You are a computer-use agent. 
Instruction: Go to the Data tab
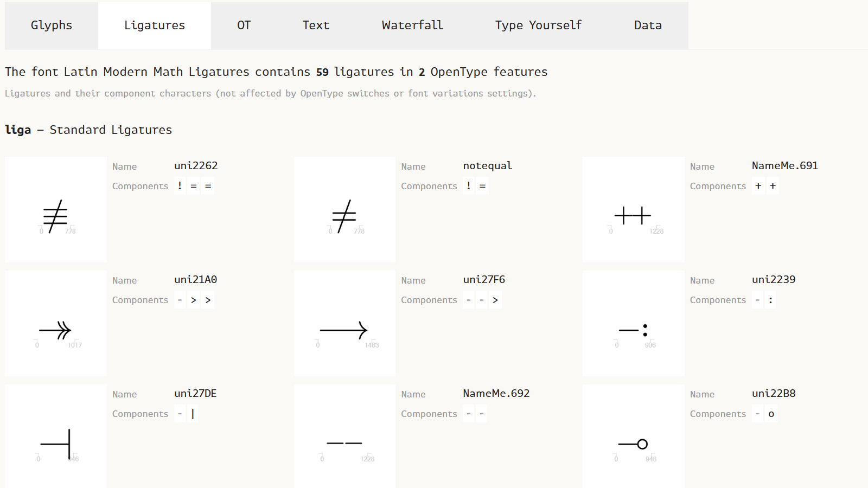point(648,25)
